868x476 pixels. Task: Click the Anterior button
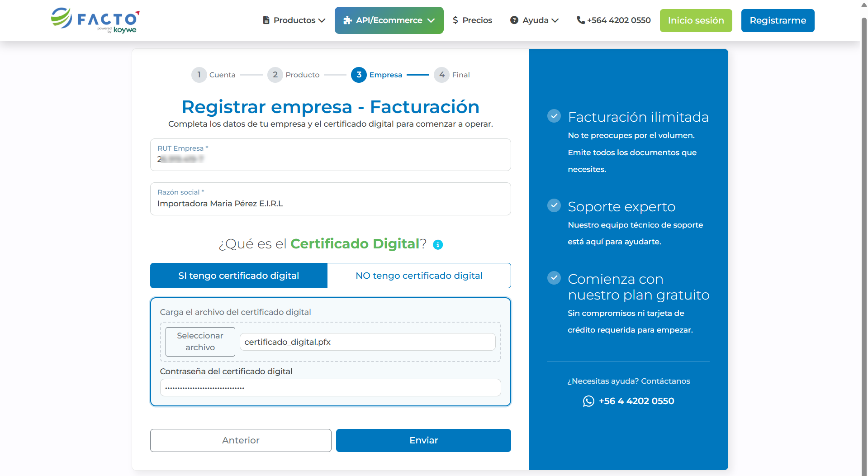coord(241,440)
